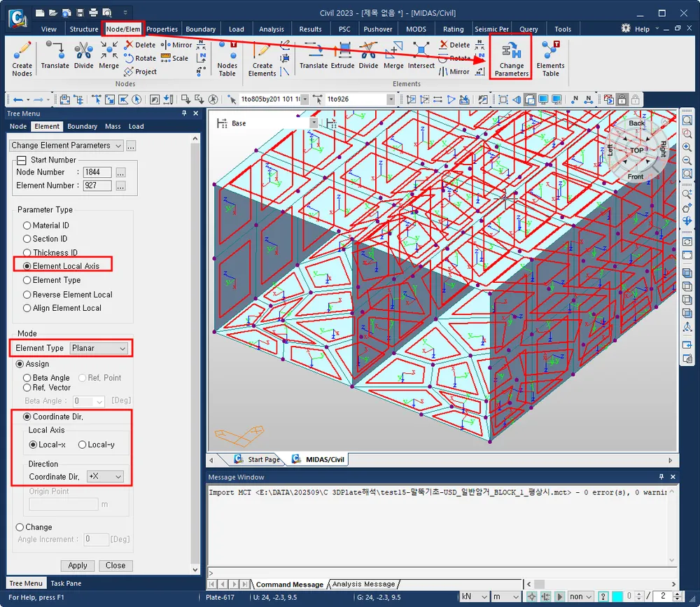Click TOP face on view cube
The width and height of the screenshot is (700, 607).
tap(636, 151)
